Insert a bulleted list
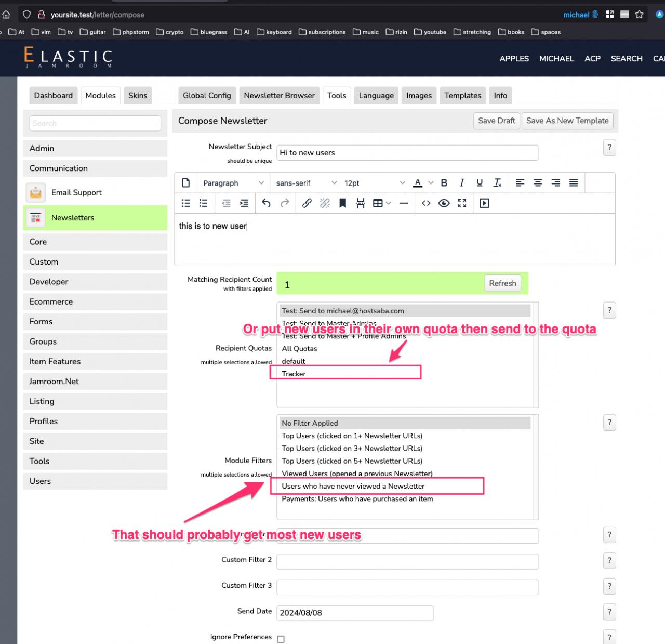 coord(185,203)
